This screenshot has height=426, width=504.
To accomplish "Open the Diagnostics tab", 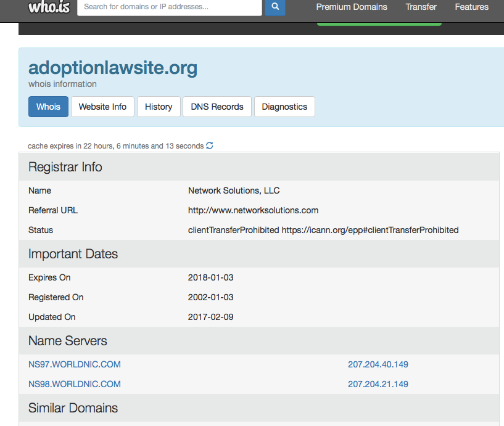I will click(x=284, y=107).
